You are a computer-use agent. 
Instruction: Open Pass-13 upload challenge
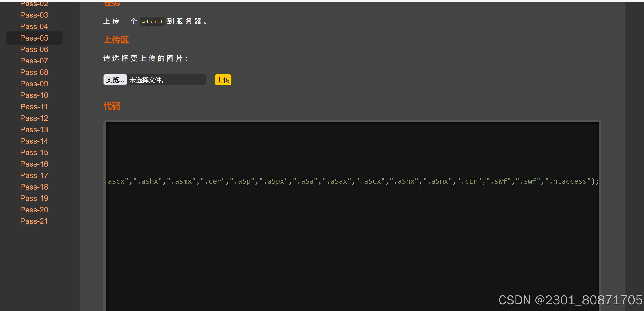(x=34, y=130)
